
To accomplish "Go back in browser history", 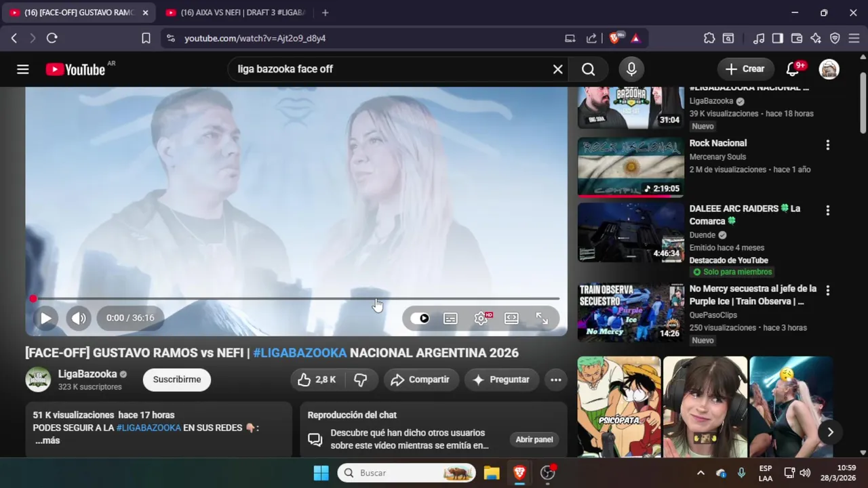I will [14, 39].
